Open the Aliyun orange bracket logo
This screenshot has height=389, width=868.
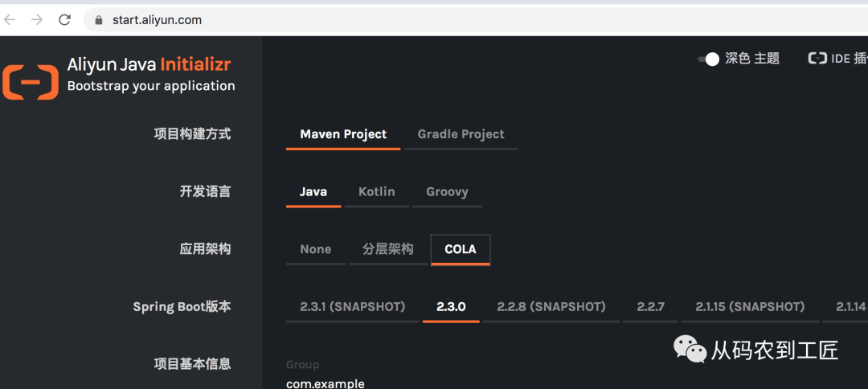coord(31,83)
